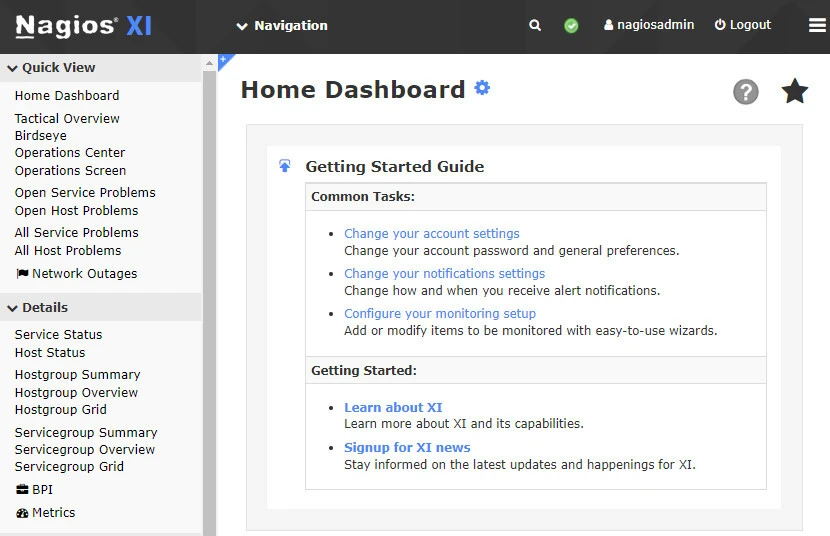830x536 pixels.
Task: Click the Nagios XI logo
Action: (84, 26)
